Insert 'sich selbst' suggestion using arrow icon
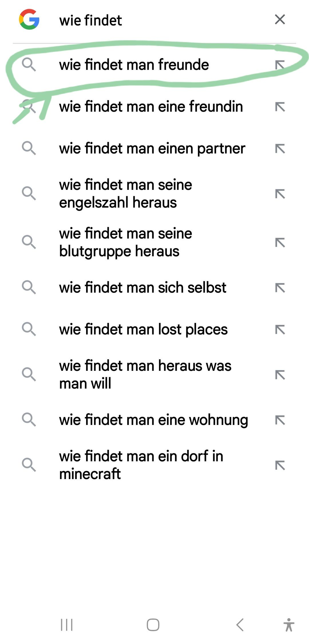This screenshot has width=309, height=644. pyautogui.click(x=280, y=288)
